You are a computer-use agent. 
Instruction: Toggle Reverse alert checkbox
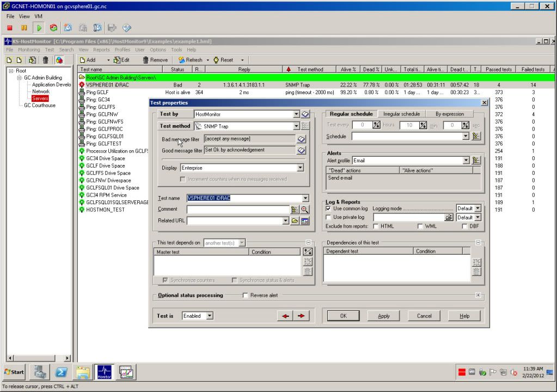click(x=245, y=295)
